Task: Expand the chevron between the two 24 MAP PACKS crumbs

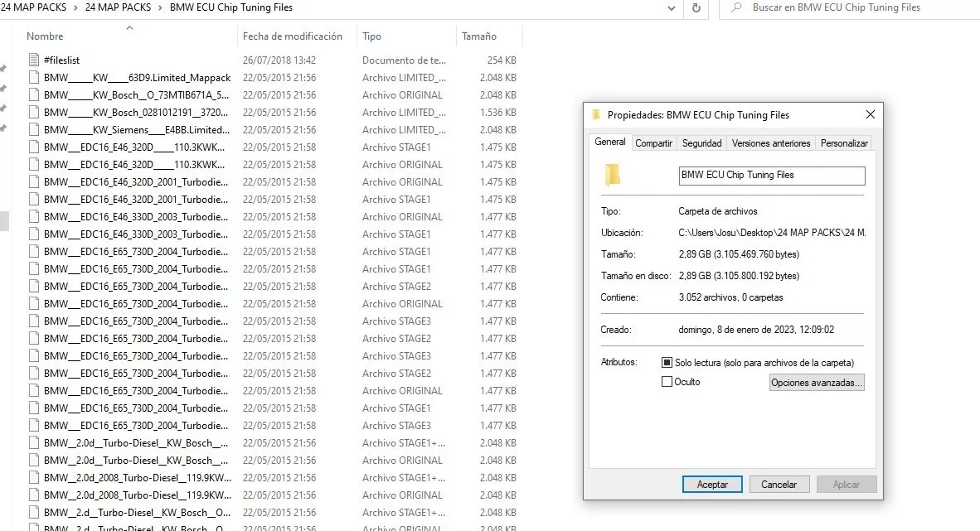Action: 75,7
